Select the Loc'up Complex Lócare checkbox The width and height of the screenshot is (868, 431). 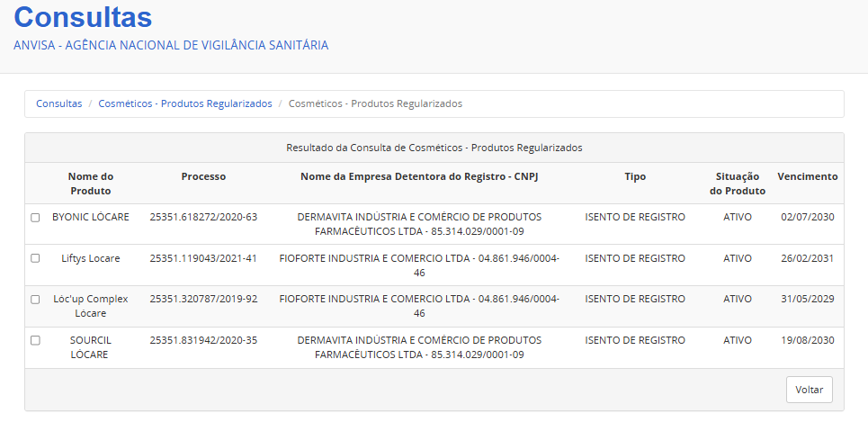pos(35,300)
